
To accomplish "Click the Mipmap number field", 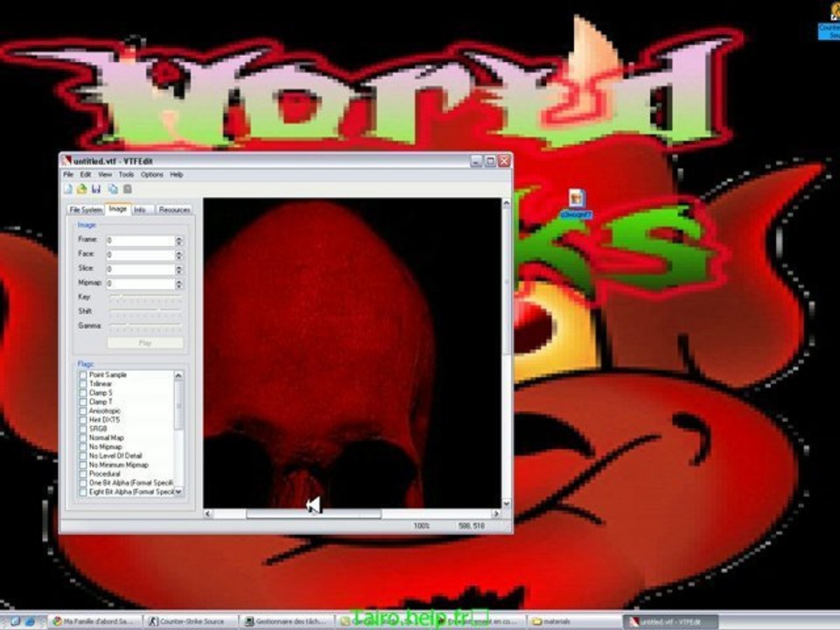I will click(140, 283).
